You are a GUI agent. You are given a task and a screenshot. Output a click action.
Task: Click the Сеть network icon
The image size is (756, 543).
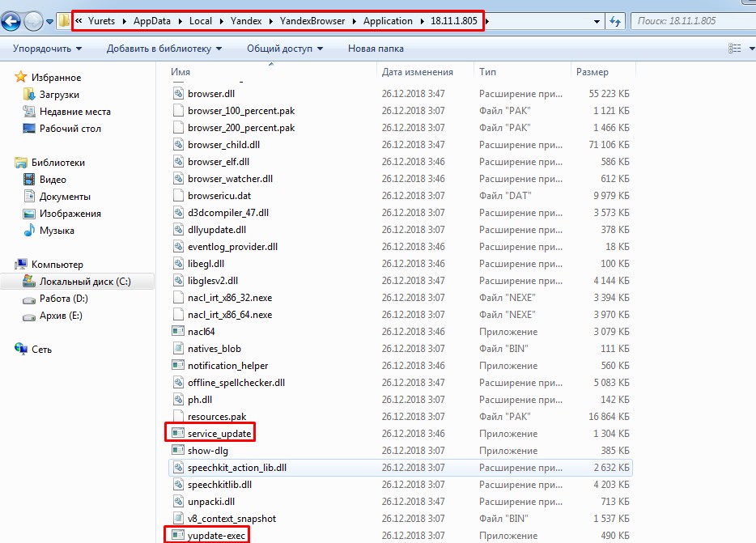[21, 350]
